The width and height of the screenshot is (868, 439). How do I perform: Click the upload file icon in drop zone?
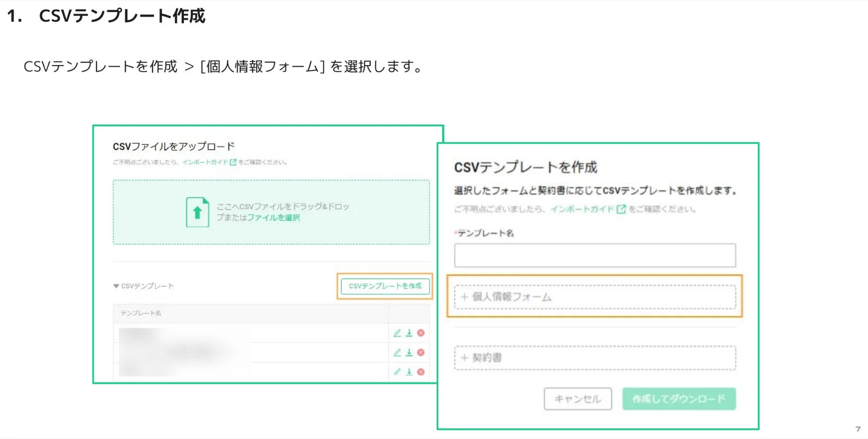pyautogui.click(x=197, y=212)
